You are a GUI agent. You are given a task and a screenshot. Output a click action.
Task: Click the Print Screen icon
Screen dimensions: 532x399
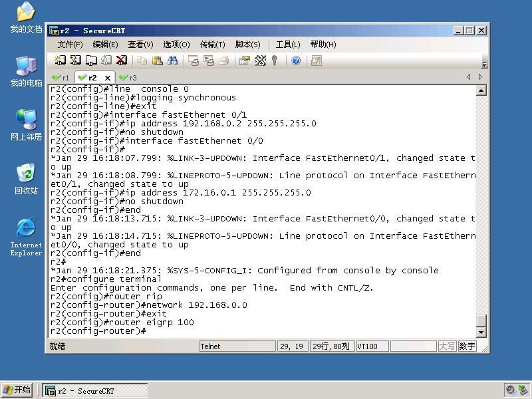point(193,61)
